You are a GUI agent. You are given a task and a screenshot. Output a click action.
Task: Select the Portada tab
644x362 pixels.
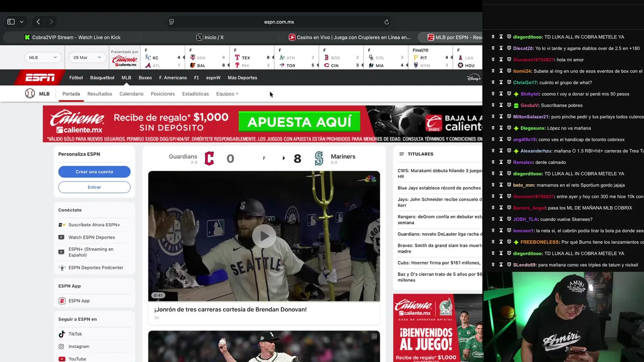click(x=71, y=94)
